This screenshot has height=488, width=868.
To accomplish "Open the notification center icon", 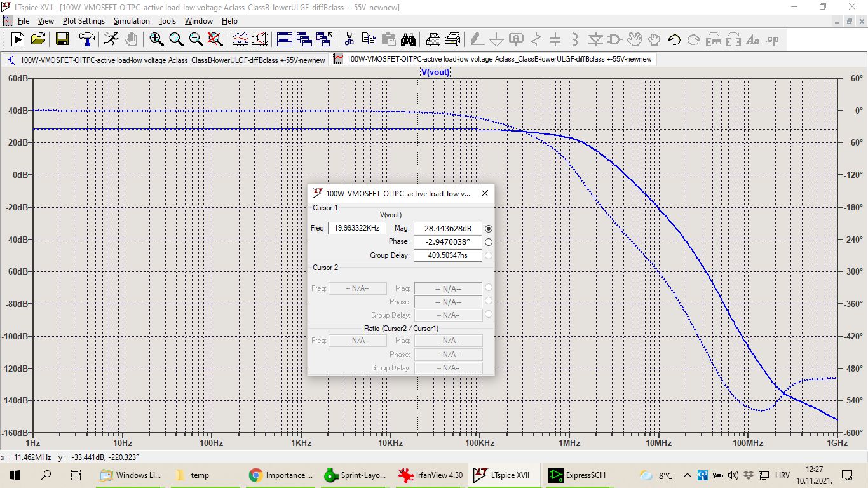I will coord(847,475).
